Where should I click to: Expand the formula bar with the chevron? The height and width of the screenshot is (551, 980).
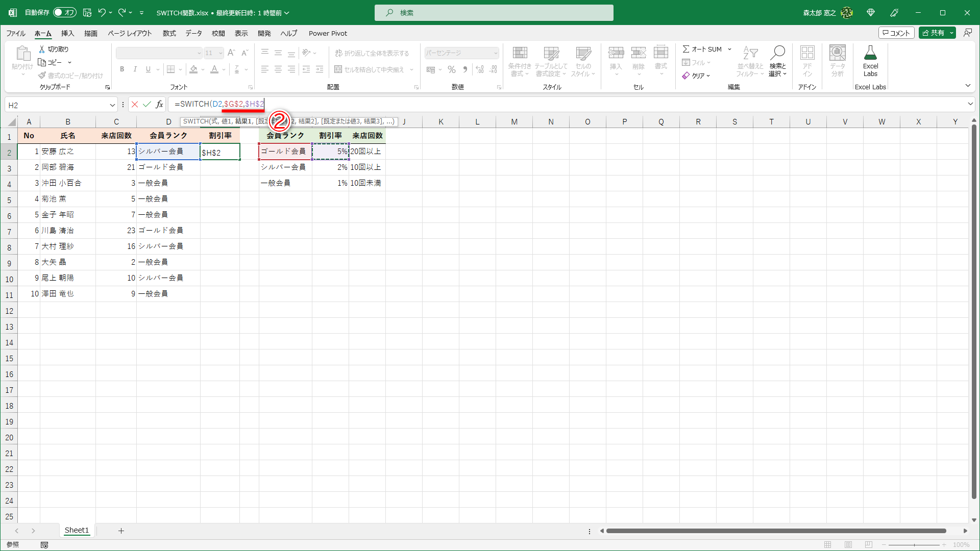pyautogui.click(x=970, y=104)
